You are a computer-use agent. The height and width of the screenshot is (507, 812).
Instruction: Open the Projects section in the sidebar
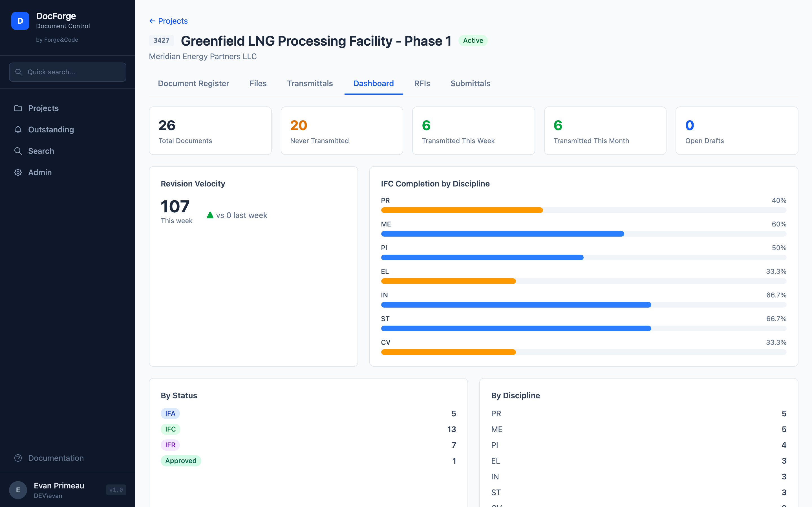click(x=43, y=108)
